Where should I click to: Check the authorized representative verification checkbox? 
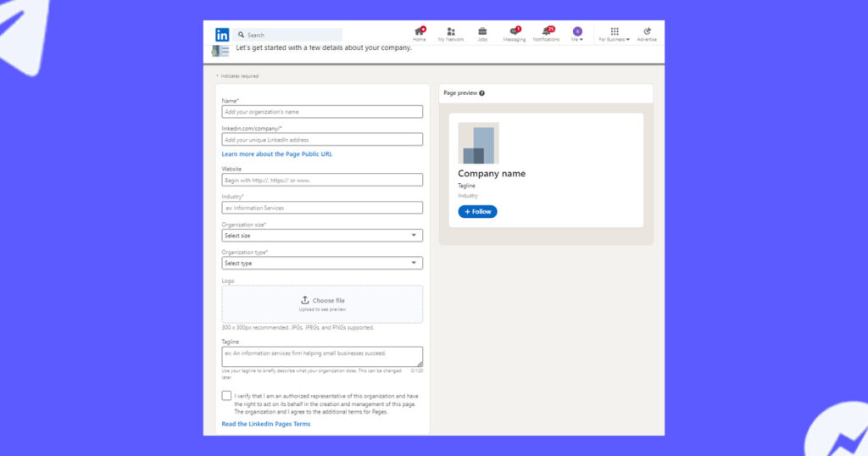click(x=226, y=396)
